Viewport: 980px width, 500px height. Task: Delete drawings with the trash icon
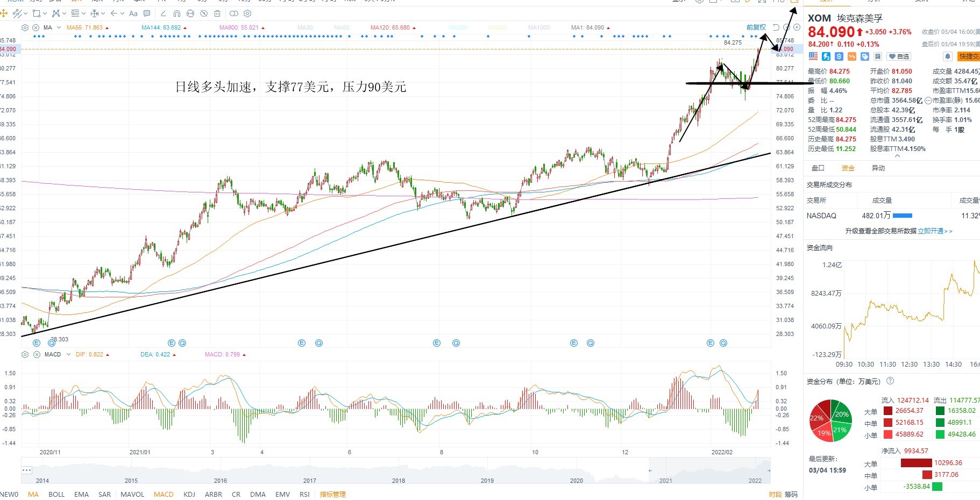217,13
